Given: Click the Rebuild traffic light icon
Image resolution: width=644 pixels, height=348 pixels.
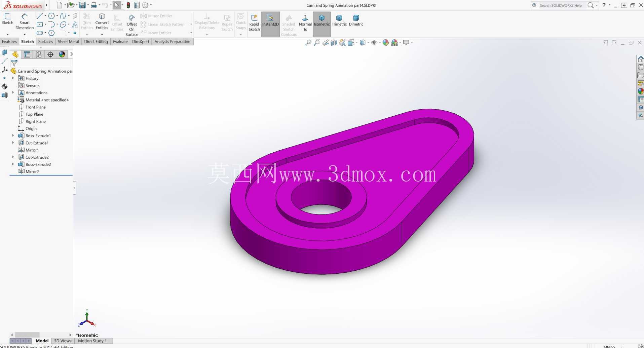Looking at the screenshot, I should [128, 5].
